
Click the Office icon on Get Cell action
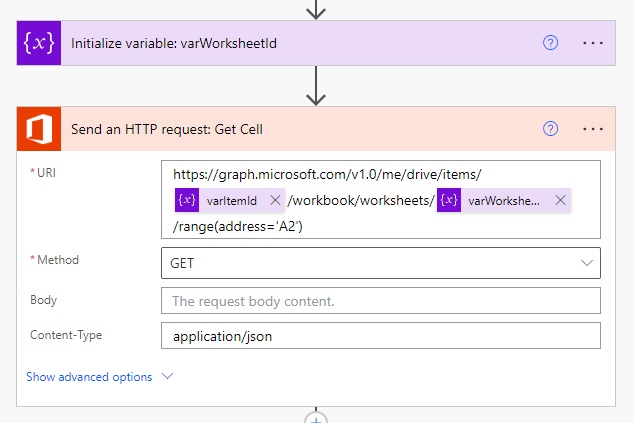point(39,129)
